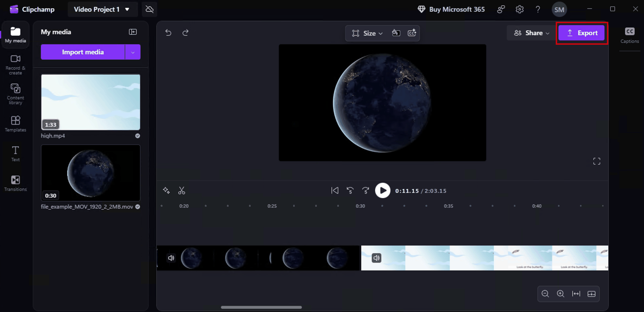Open the Share dropdown menu
This screenshot has height=312, width=644.
[x=532, y=33]
